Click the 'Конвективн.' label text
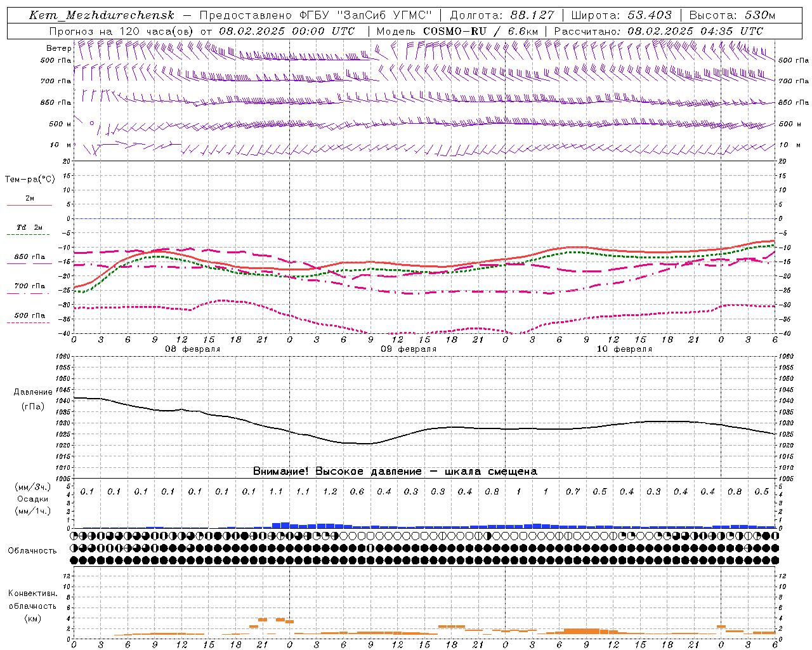 click(32, 594)
